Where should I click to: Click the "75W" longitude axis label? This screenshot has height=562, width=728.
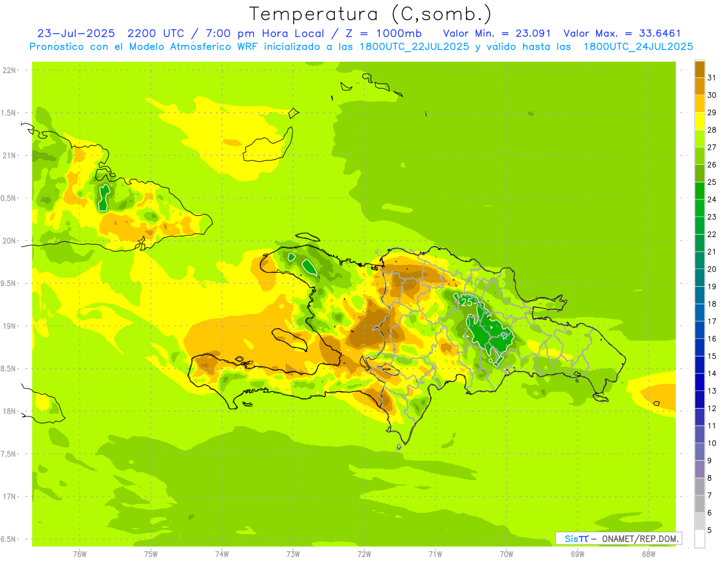tap(151, 554)
